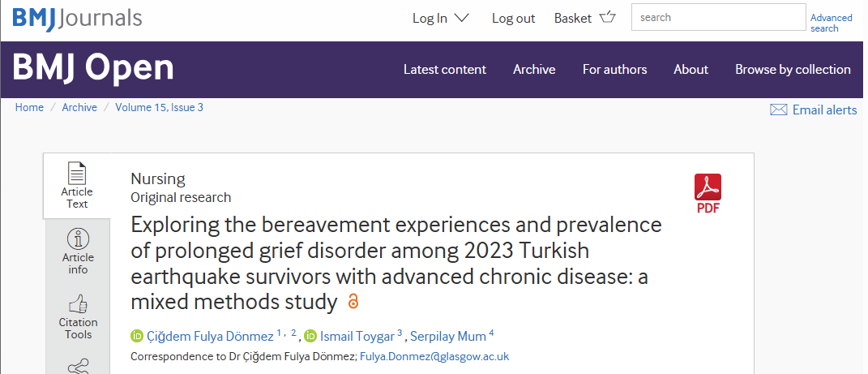Open the For authors menu
Viewport: 868px width, 374px height.
point(614,69)
